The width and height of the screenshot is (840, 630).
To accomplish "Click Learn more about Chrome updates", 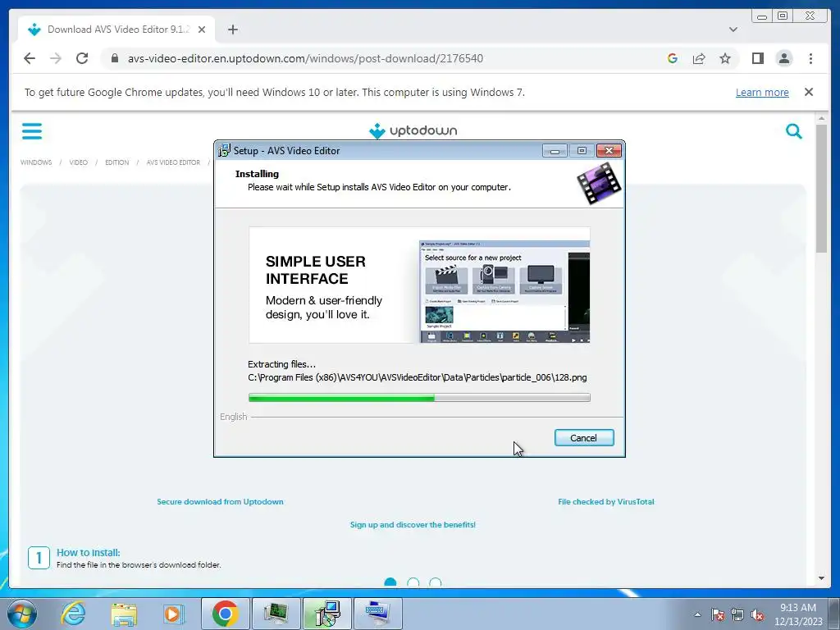I will 762,92.
